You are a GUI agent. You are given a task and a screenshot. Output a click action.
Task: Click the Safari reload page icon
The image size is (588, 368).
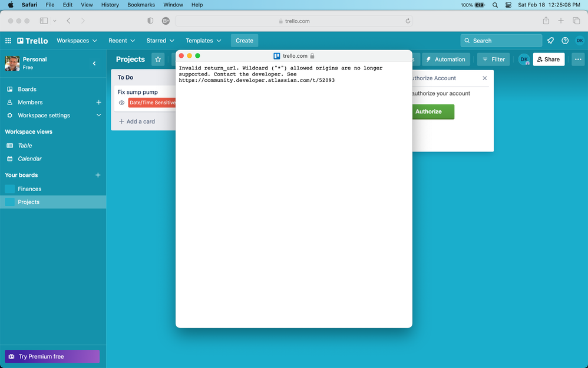point(408,21)
